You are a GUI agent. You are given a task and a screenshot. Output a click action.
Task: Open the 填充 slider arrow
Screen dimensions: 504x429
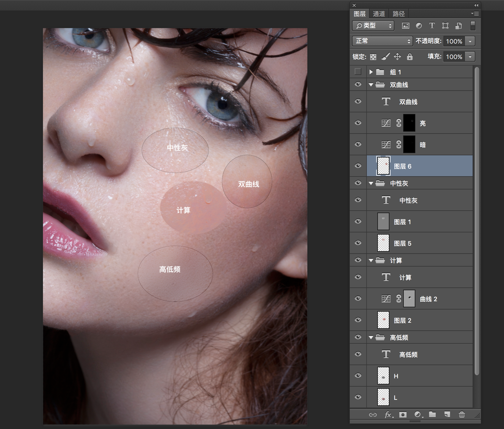coord(470,57)
